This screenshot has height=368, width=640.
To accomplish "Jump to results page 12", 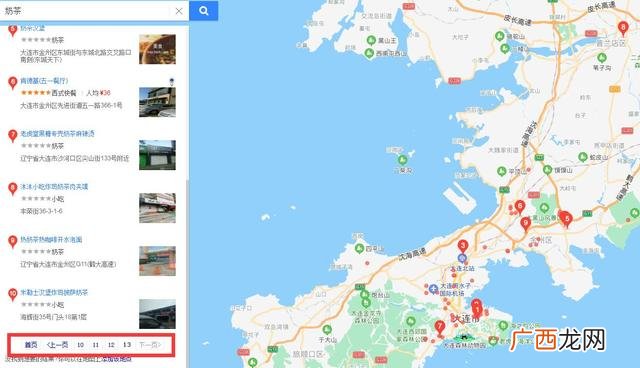I will [x=111, y=345].
